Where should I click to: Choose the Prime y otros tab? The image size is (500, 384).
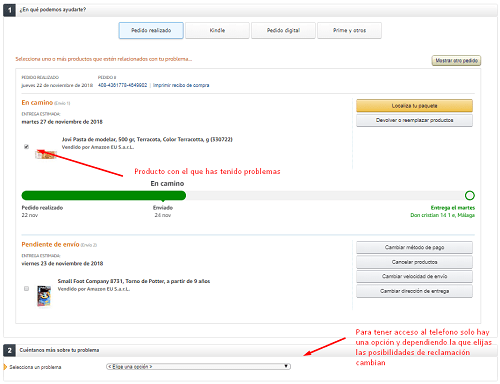(x=349, y=30)
